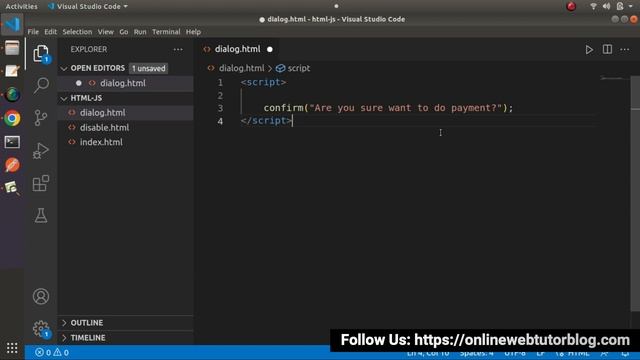Open the Terminal menu
This screenshot has height=360, width=640.
pos(166,32)
